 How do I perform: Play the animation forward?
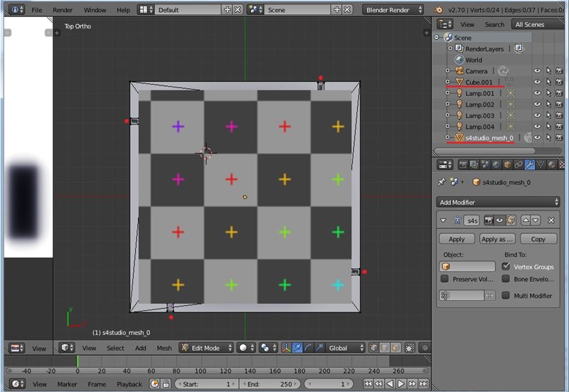point(401,383)
